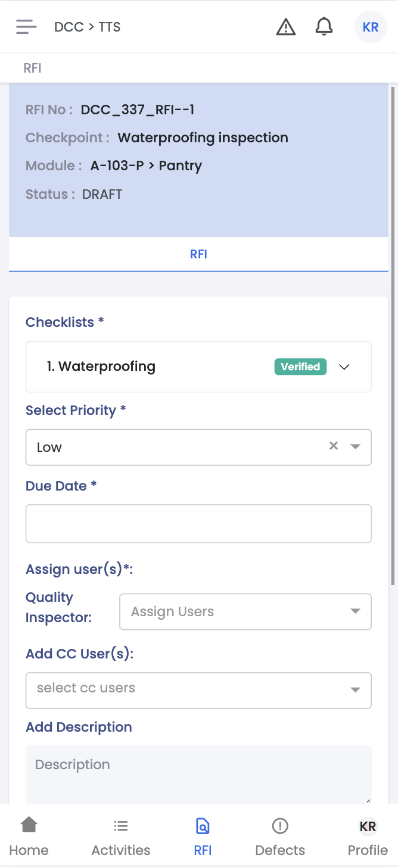The image size is (398, 868).
Task: Click the DCC > TTS breadcrumb
Action: pos(88,27)
